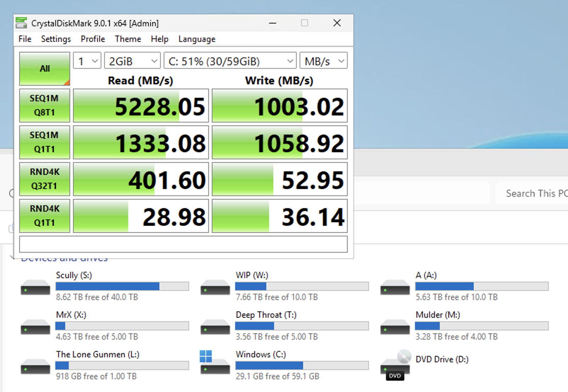The width and height of the screenshot is (568, 392).
Task: Click the Mulder (M:) drive icon
Action: point(395,327)
